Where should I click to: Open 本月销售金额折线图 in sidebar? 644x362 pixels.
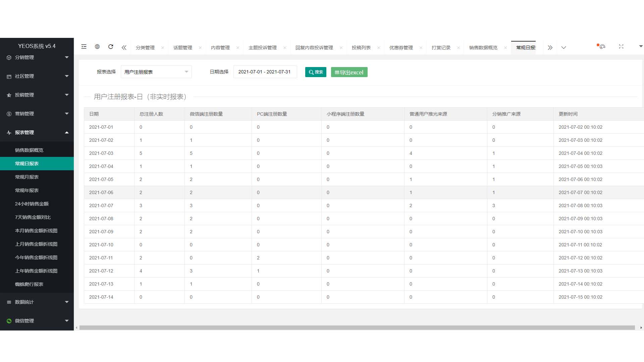coord(37,231)
